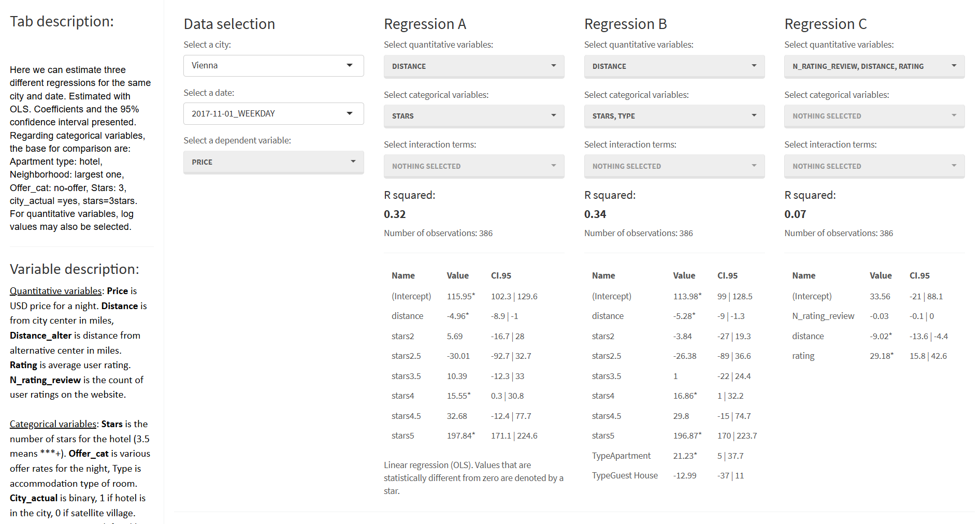Click the caret arrow on date selector

[350, 113]
